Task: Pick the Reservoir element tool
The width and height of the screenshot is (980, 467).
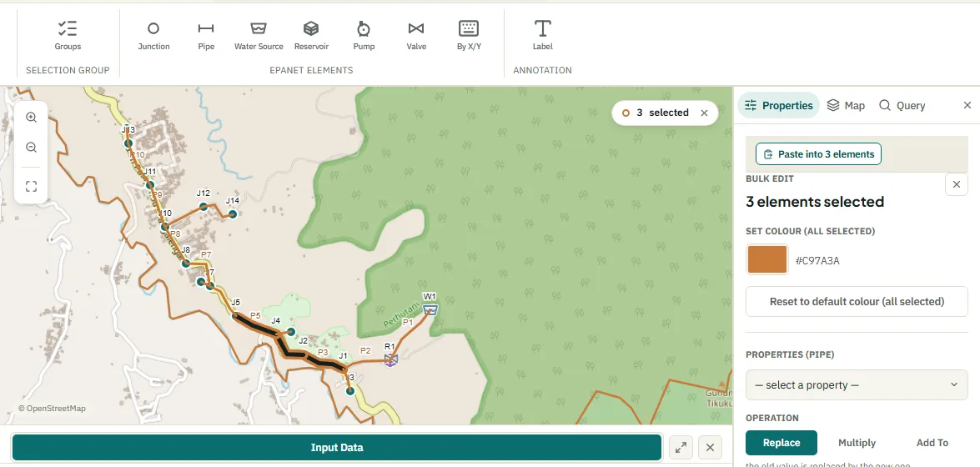Action: click(311, 36)
